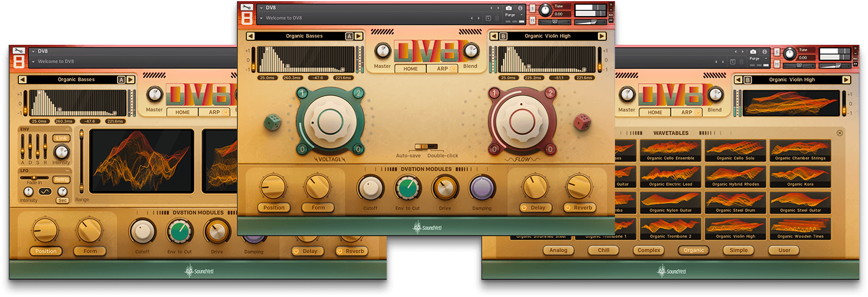Click the Form button in center window
This screenshot has width=868, height=297.
click(318, 208)
